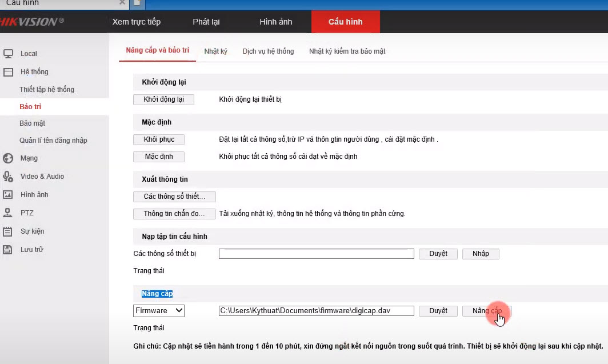Click the Khởi động lại reboot button

(163, 99)
